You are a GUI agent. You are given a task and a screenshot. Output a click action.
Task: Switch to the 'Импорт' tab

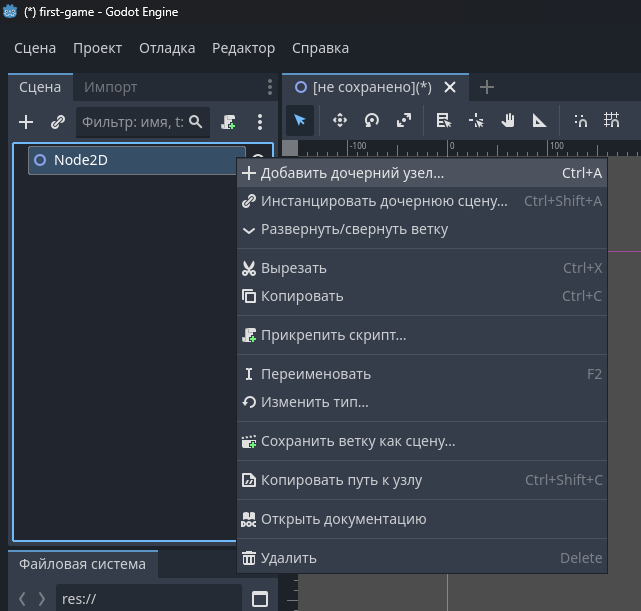pyautogui.click(x=110, y=87)
